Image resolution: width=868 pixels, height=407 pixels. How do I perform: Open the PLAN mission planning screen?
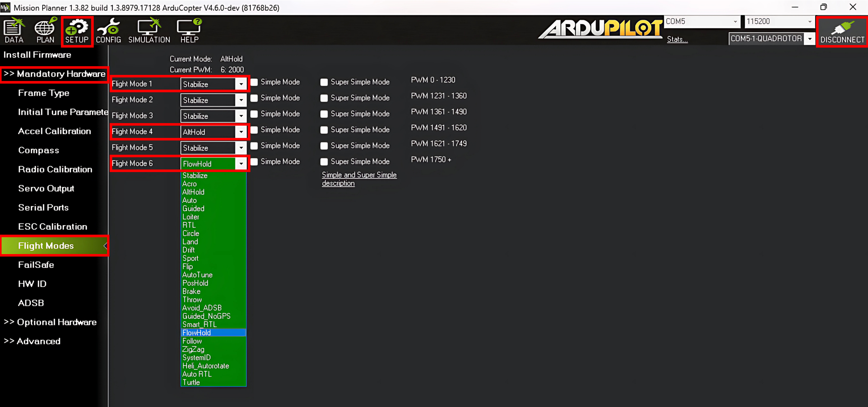[x=45, y=31]
